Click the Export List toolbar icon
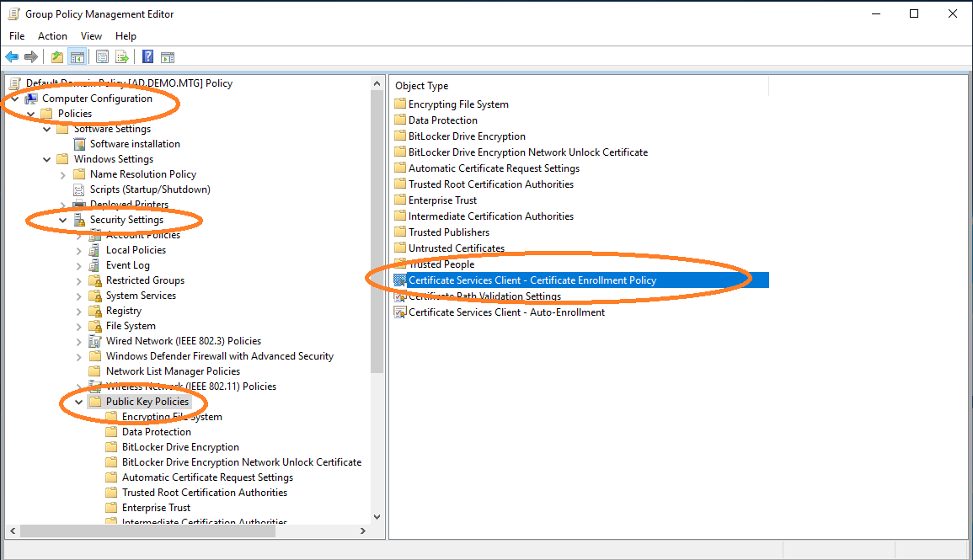 click(x=122, y=56)
